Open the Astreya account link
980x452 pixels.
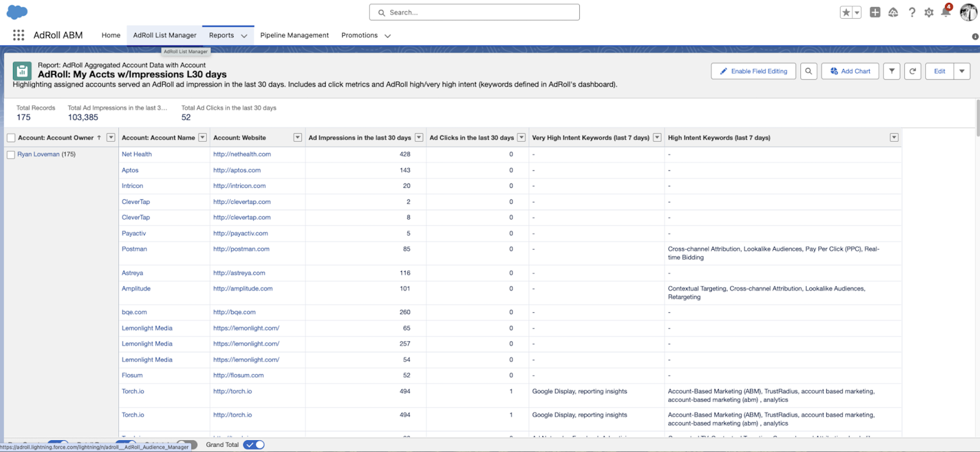132,273
